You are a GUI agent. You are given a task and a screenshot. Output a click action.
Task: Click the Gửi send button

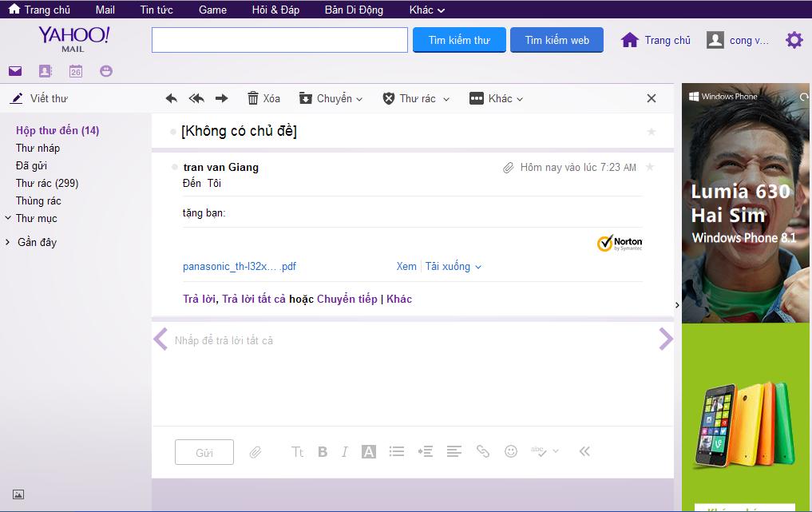click(x=204, y=452)
